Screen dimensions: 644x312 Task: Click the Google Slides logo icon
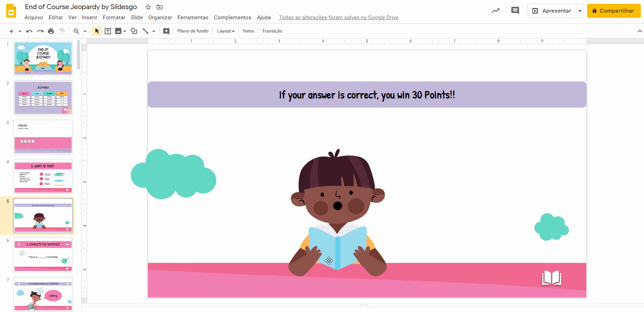point(11,11)
